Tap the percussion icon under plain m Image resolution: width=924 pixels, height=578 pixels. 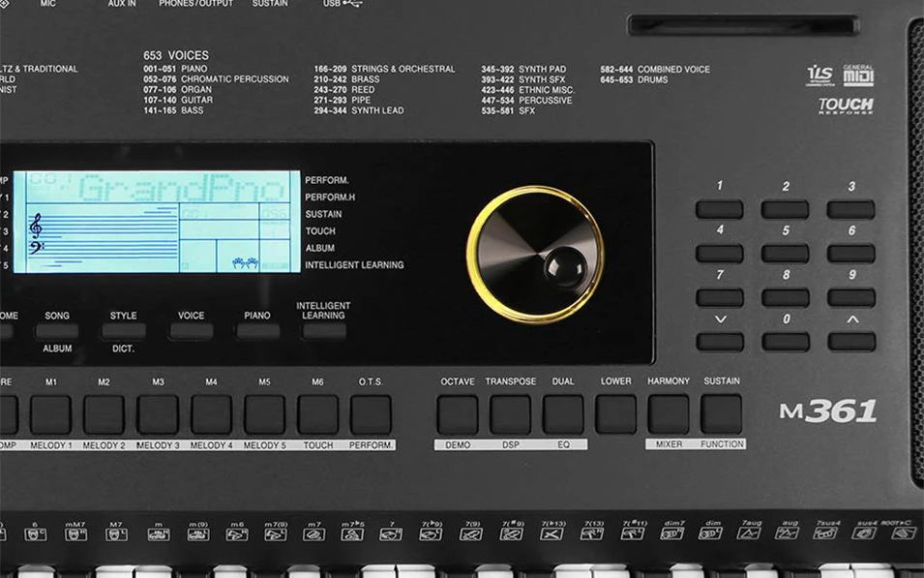point(159,534)
